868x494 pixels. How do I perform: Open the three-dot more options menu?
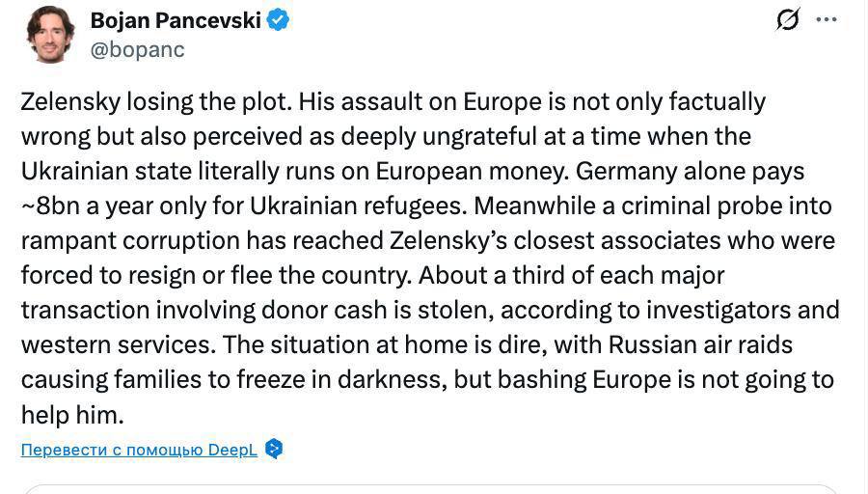click(x=827, y=19)
